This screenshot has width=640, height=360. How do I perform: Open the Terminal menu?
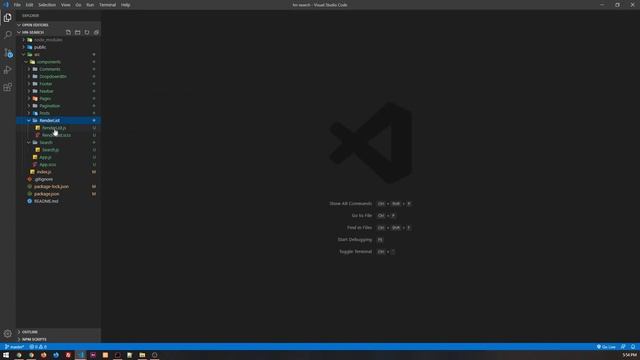pyautogui.click(x=107, y=5)
